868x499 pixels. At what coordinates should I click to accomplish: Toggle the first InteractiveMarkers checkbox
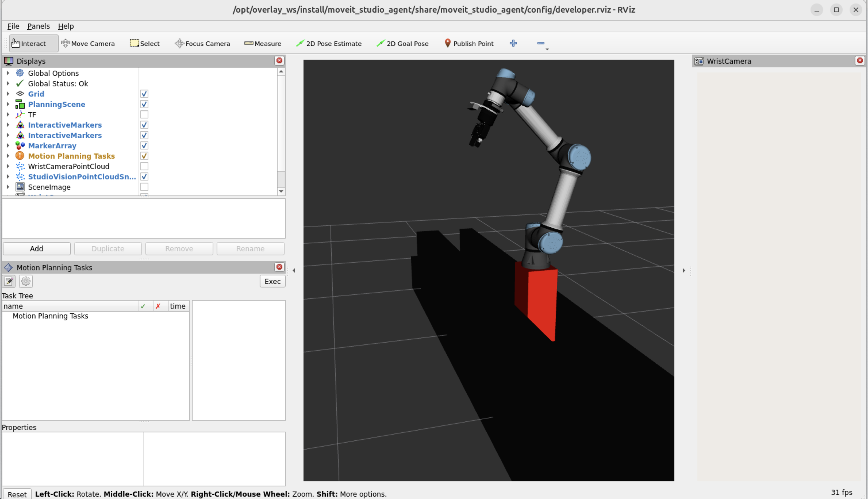144,125
